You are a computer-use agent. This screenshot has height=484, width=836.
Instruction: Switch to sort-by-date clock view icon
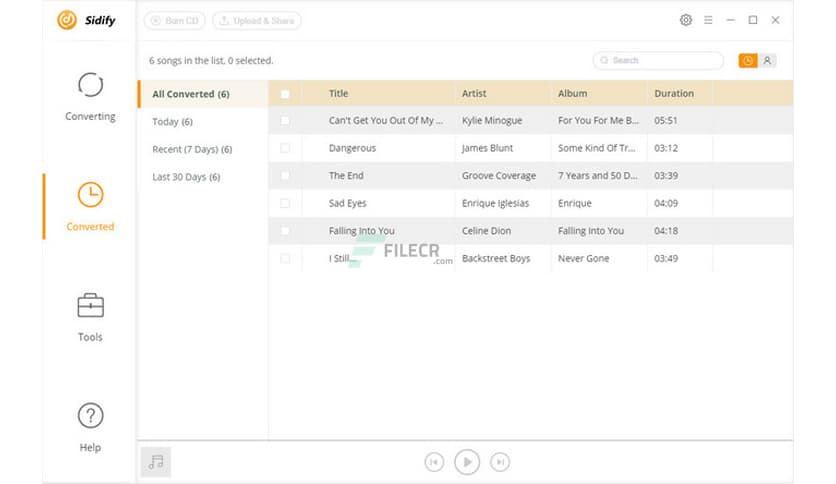(x=747, y=61)
